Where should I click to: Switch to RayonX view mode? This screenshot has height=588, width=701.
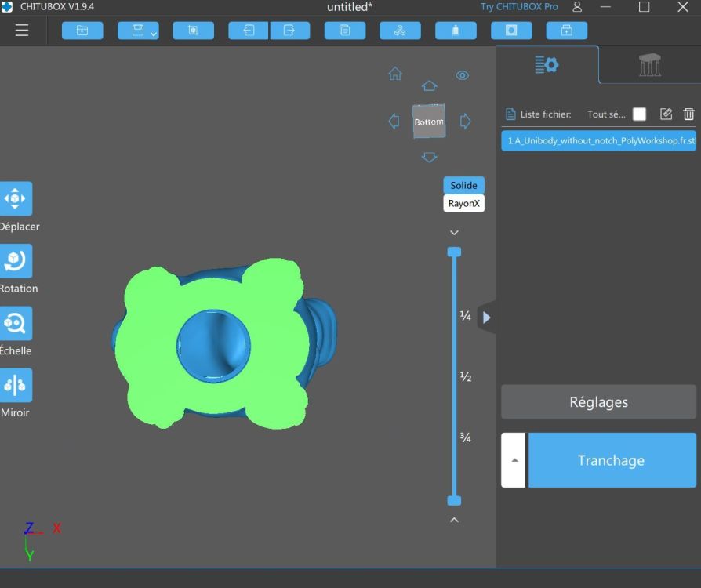463,204
